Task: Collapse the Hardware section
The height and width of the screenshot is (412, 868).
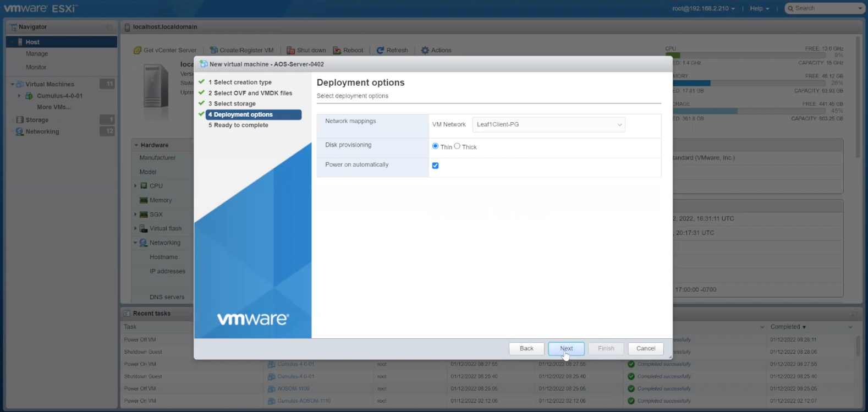Action: coord(136,145)
